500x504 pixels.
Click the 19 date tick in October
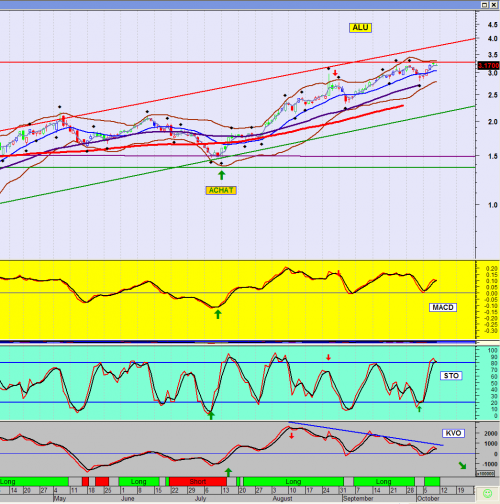point(461,490)
